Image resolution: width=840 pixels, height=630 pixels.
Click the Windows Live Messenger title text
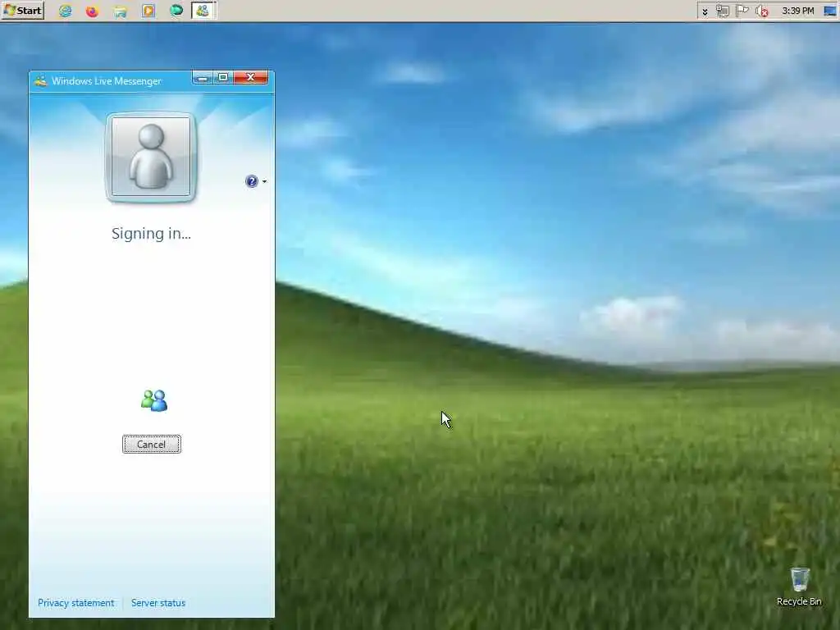click(x=107, y=81)
